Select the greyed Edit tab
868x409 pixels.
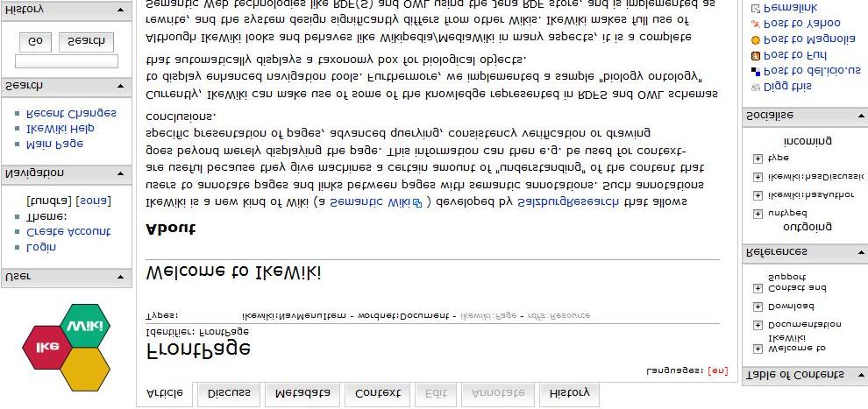[x=437, y=394]
